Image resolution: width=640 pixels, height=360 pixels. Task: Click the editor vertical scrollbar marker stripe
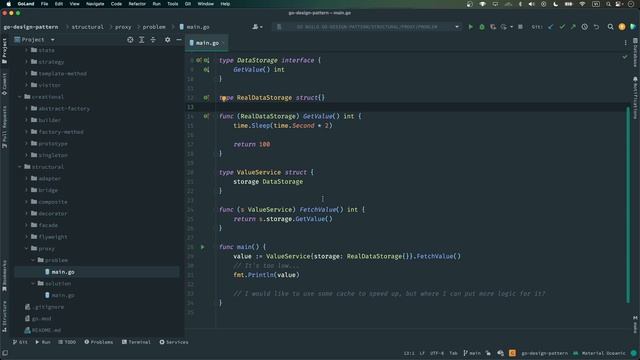628,204
